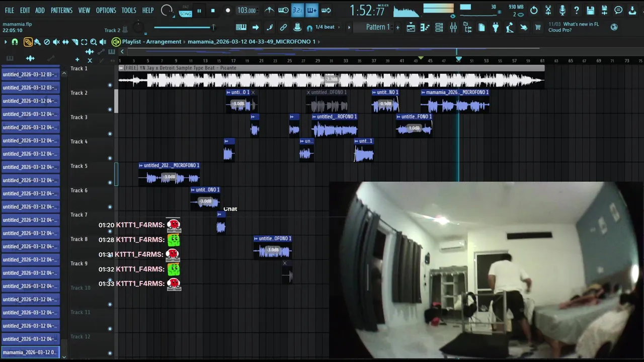Open the Pattern 1 selector
644x362 pixels.
pos(378,27)
